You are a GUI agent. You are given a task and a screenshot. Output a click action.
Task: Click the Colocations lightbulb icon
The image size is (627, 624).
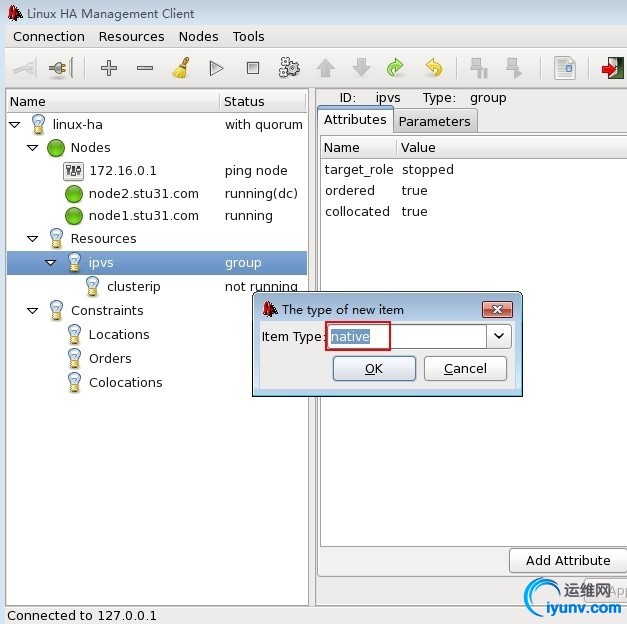(x=74, y=382)
